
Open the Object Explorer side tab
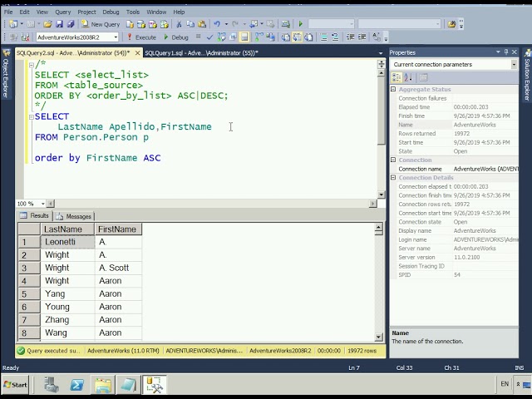click(x=6, y=74)
